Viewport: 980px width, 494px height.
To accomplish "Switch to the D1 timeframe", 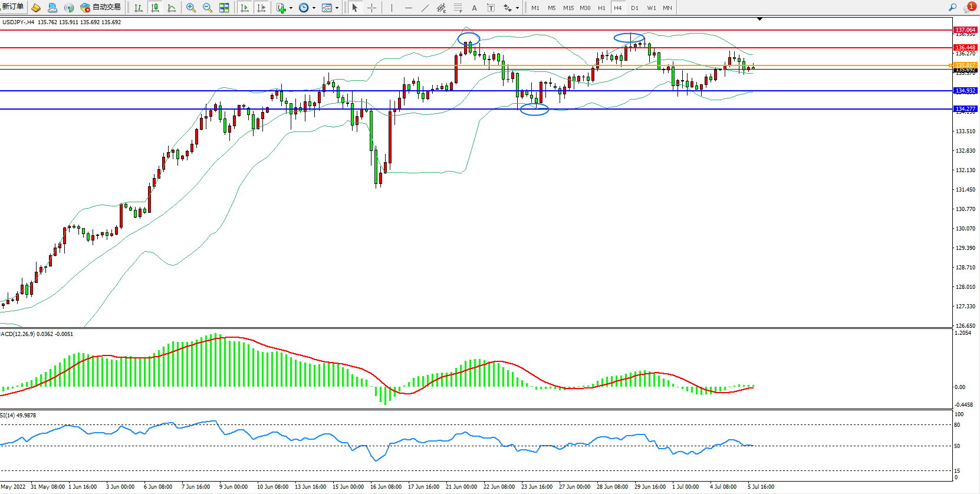I will click(634, 8).
